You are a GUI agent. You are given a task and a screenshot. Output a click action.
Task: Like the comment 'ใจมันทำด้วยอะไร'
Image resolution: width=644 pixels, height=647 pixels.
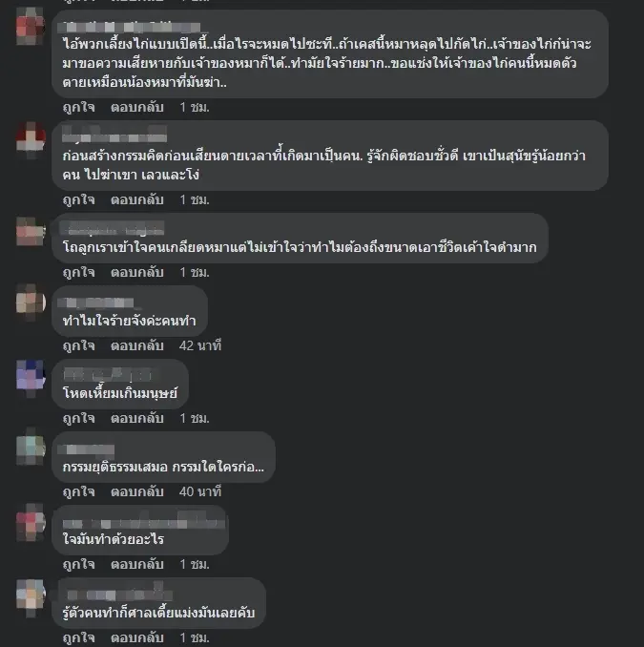coord(79,565)
